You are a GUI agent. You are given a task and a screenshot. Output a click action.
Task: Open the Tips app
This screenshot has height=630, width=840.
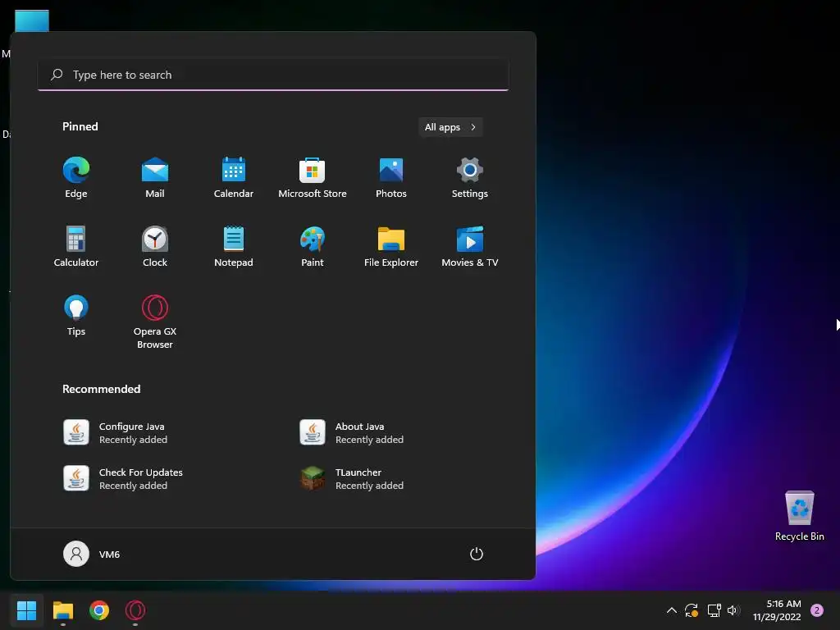pyautogui.click(x=76, y=316)
